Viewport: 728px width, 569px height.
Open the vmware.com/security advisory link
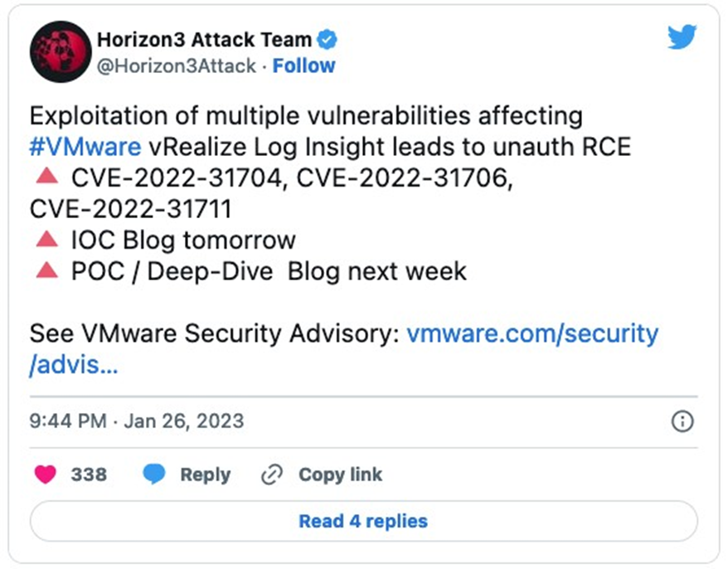click(x=343, y=349)
